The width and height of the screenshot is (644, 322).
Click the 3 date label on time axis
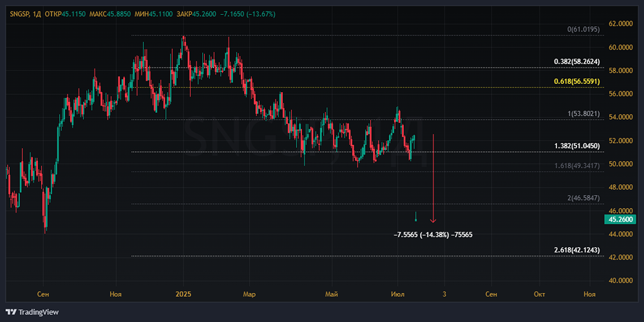444,294
